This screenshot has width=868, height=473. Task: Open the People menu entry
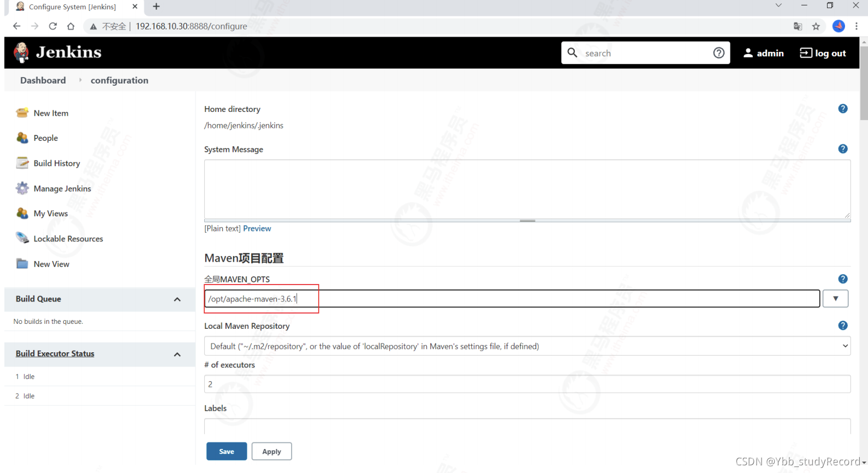(46, 138)
